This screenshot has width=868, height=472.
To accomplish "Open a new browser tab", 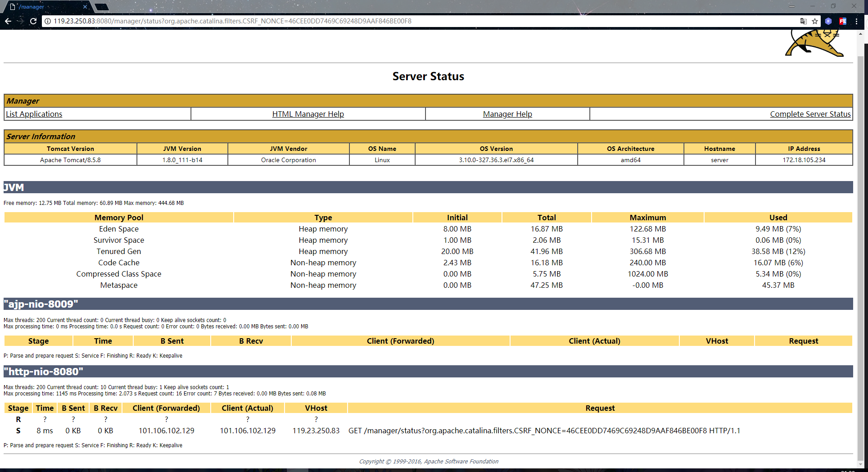I will click(102, 7).
